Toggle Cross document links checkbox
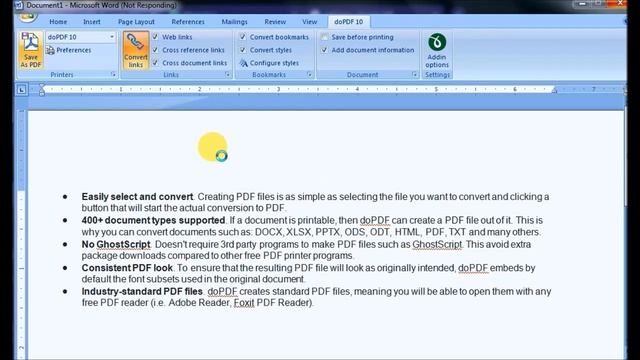The height and width of the screenshot is (360, 640). click(155, 63)
